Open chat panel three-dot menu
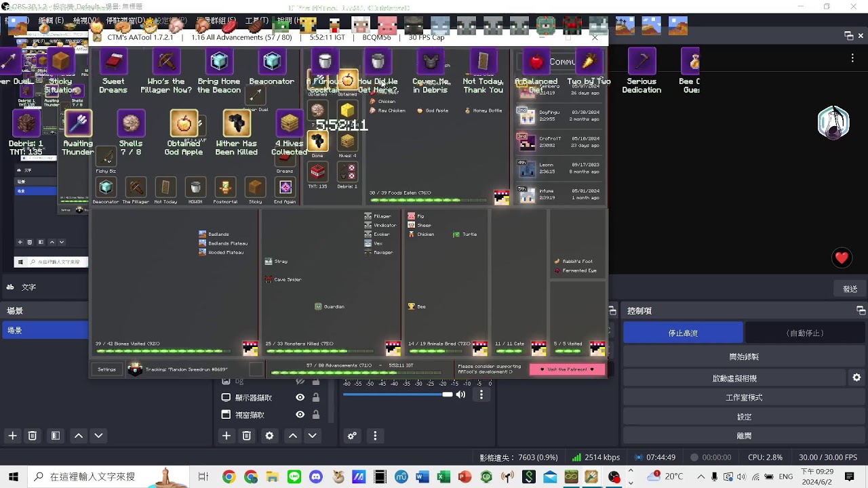This screenshot has height=488, width=868. coord(853,58)
